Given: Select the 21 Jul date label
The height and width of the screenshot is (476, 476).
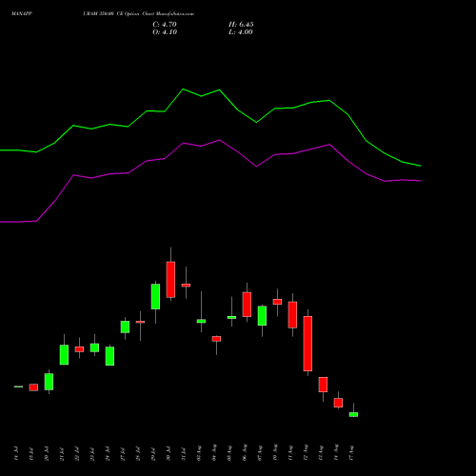Looking at the screenshot, I should coord(62,453).
